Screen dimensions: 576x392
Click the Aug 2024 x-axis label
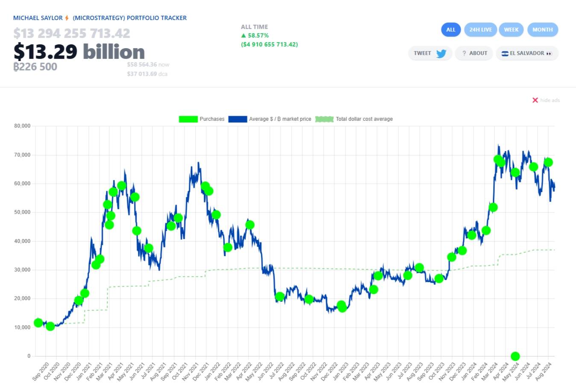544,371
